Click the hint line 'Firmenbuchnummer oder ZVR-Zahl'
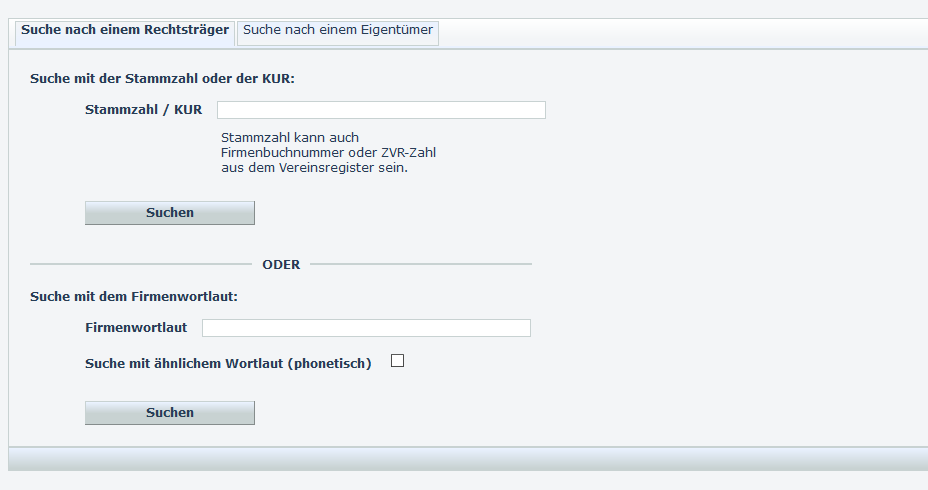Screen dimensions: 928x490 328,153
